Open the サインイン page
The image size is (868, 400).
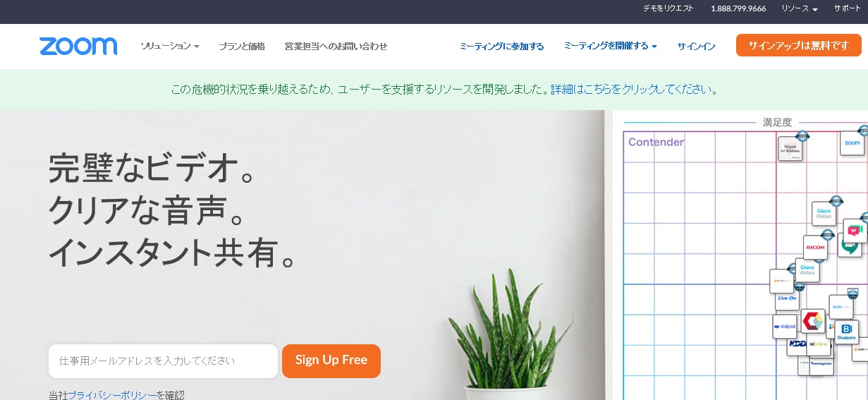696,46
